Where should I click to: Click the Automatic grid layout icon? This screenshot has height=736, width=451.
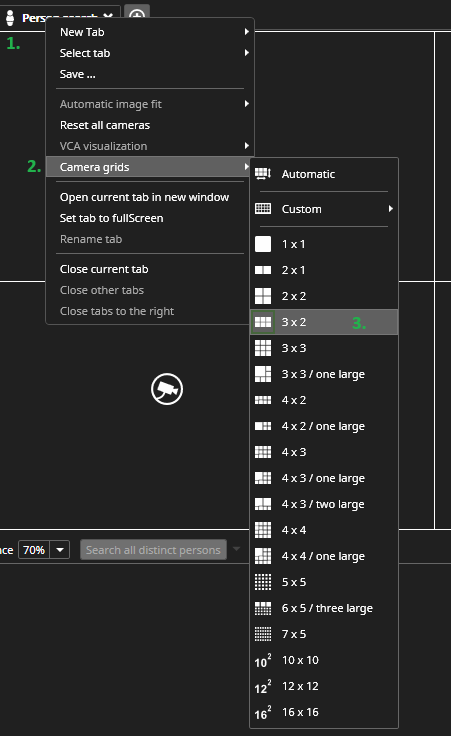(x=263, y=174)
